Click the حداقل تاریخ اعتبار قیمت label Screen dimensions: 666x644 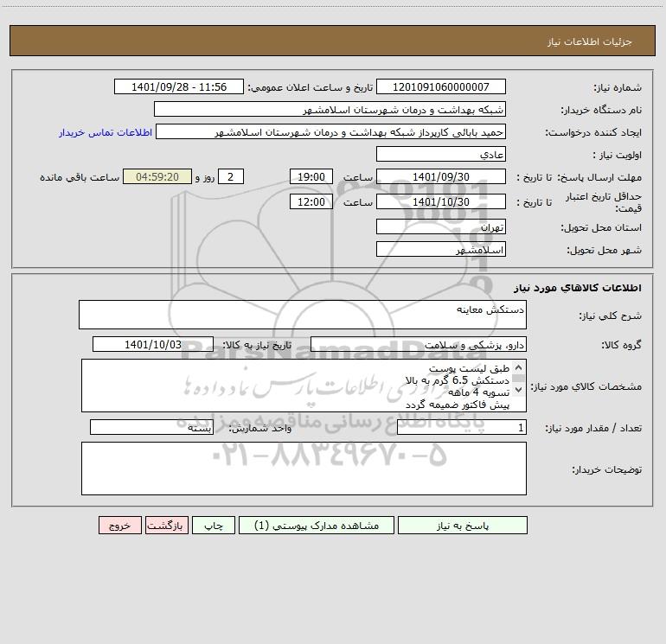tap(604, 202)
